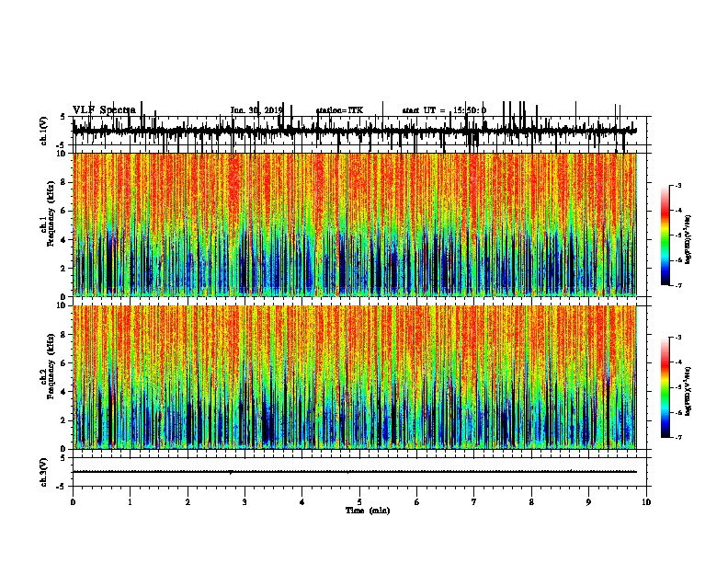Click the "Time (min)" axis label
Screen dimensions: 728x563
tap(368, 511)
